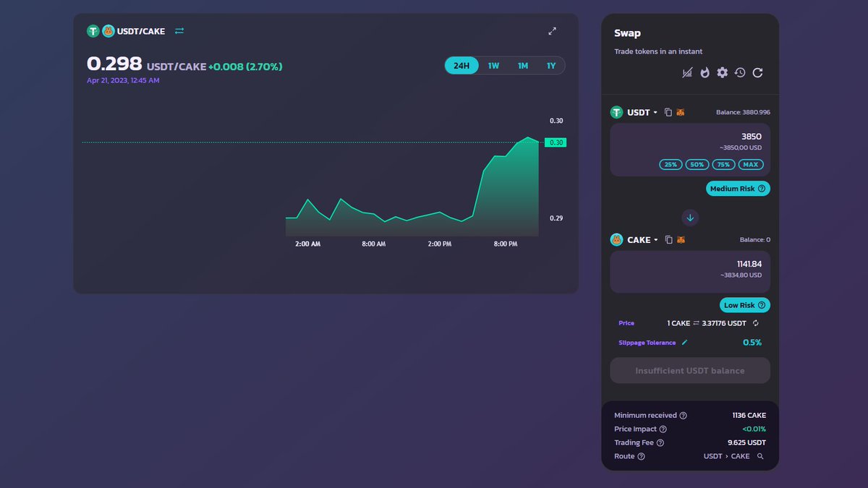This screenshot has height=488, width=868.
Task: Click the USDT › CAKE route text
Action: pos(726,456)
